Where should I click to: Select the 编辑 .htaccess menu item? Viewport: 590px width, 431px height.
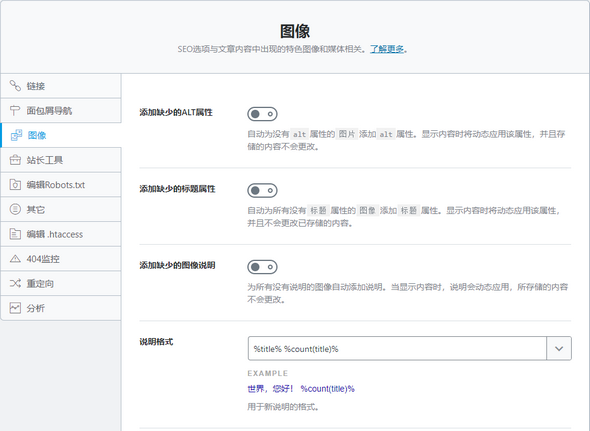point(61,234)
